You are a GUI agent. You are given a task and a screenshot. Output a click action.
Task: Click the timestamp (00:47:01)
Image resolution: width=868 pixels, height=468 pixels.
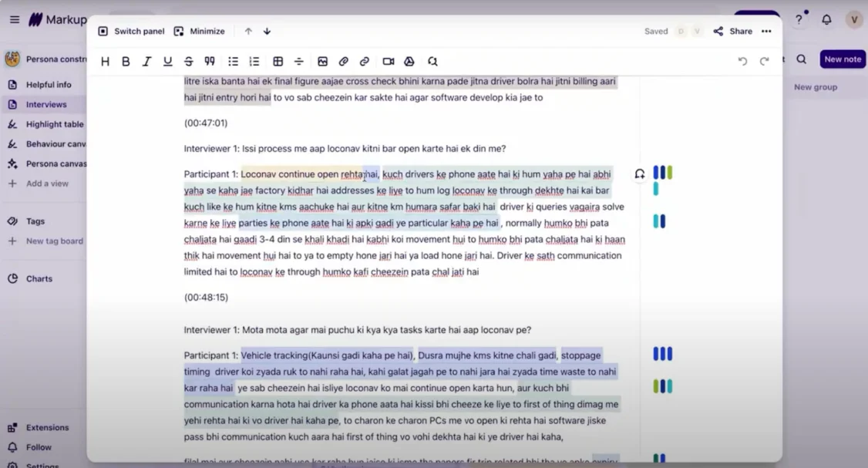tap(206, 123)
